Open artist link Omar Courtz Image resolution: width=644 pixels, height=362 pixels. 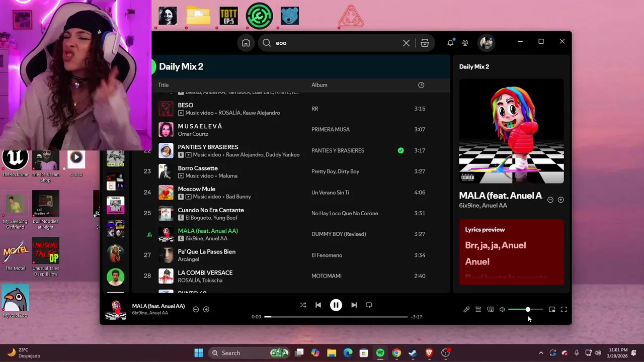[193, 134]
